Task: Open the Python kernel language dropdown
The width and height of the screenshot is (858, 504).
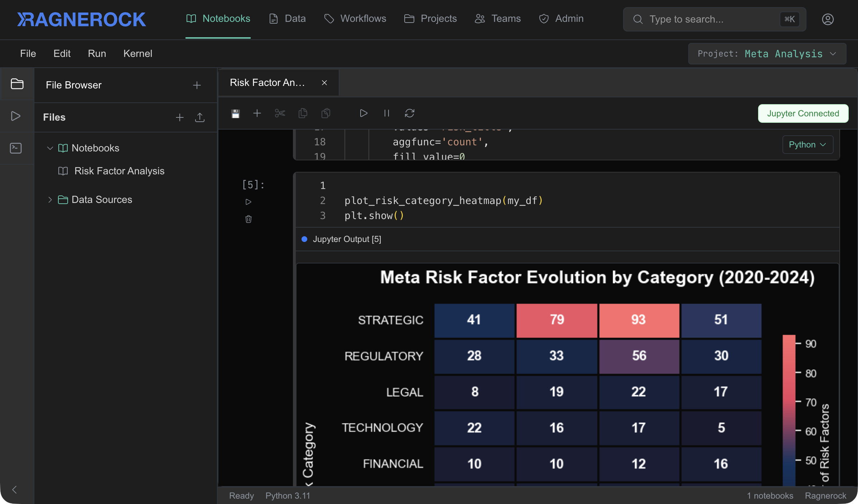Action: 808,145
